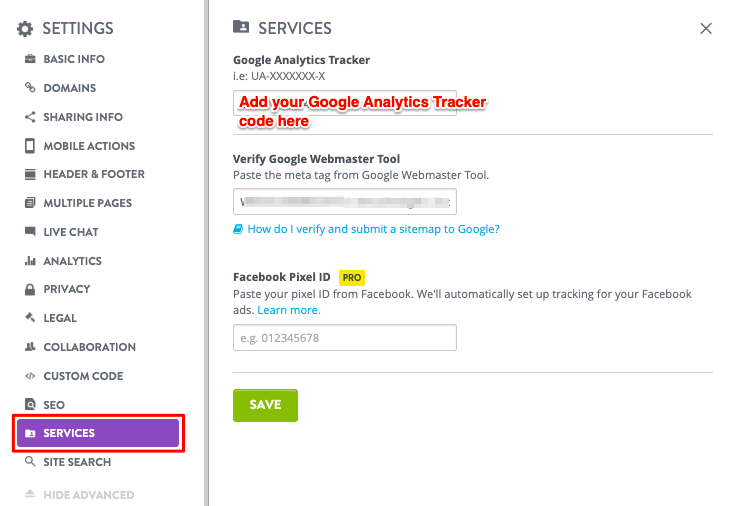Open the Header & Footer settings
730x506 pixels.
tap(93, 174)
